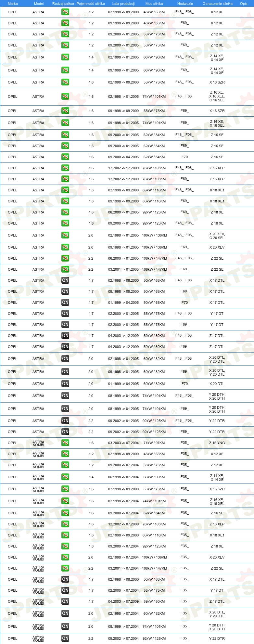Click the '09.2000 -> 04.2005' production years cell
254x644 pixels.
123,157
